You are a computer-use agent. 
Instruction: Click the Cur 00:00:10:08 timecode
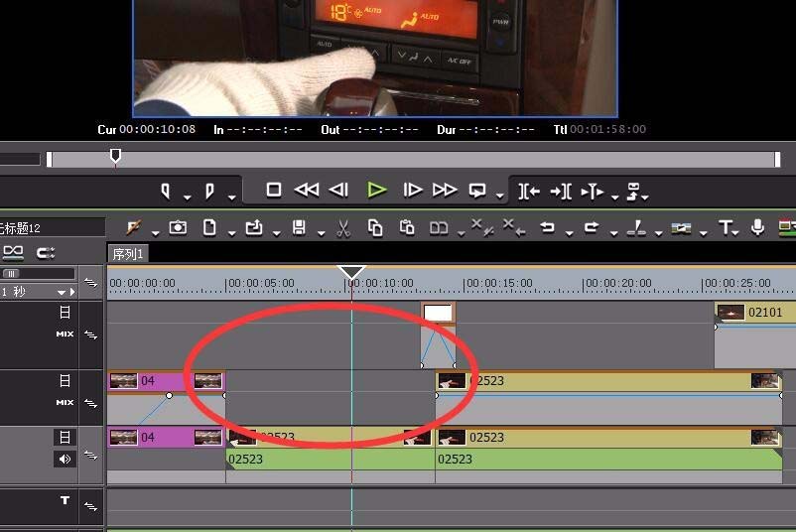pos(147,129)
